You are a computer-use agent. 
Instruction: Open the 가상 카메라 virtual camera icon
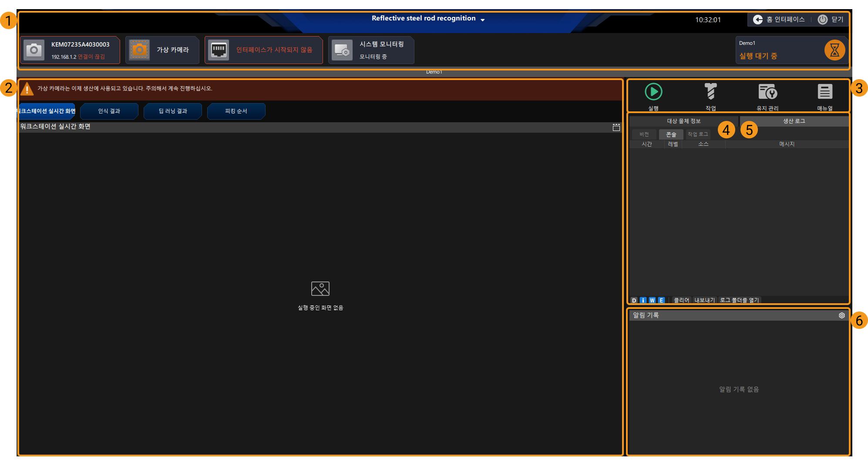coord(139,50)
